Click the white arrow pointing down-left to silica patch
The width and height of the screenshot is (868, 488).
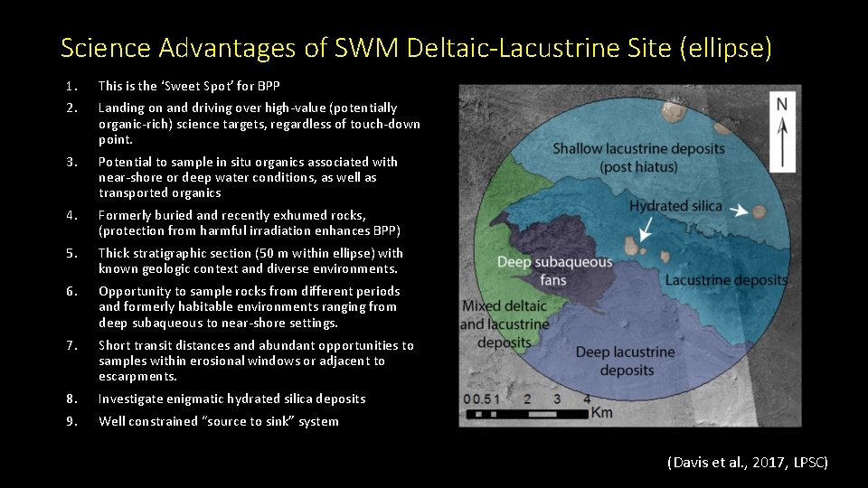pyautogui.click(x=646, y=229)
